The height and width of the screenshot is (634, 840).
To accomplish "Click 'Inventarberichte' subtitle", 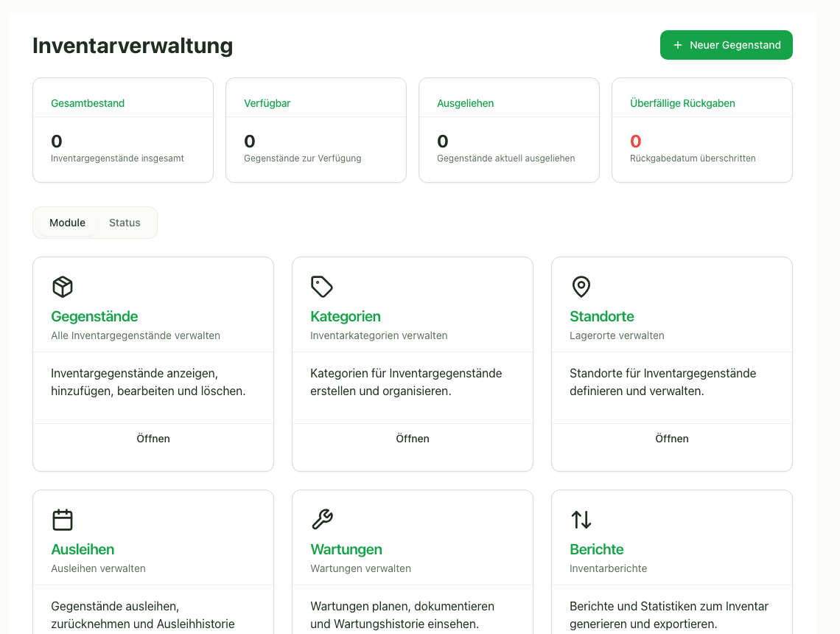I will click(x=608, y=568).
